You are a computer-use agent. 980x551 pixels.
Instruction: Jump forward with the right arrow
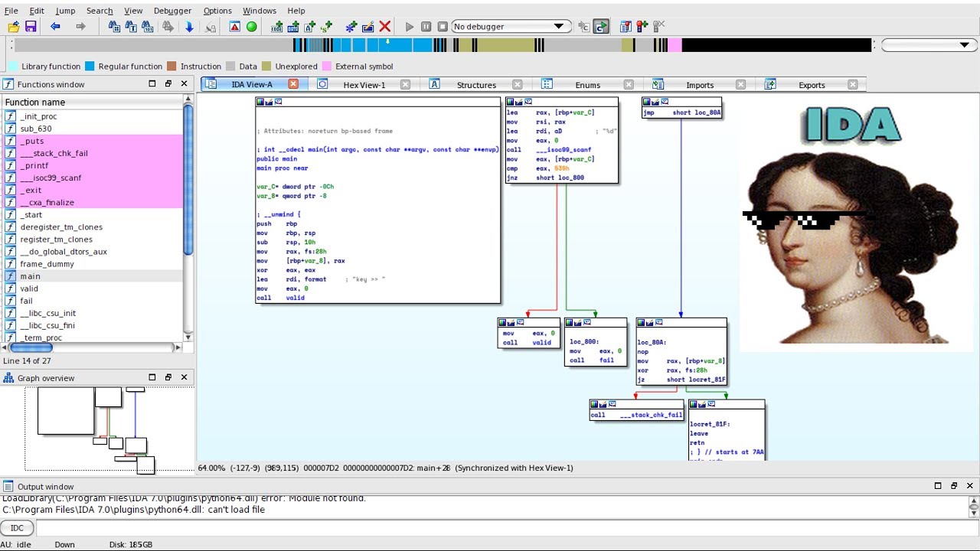(x=80, y=27)
